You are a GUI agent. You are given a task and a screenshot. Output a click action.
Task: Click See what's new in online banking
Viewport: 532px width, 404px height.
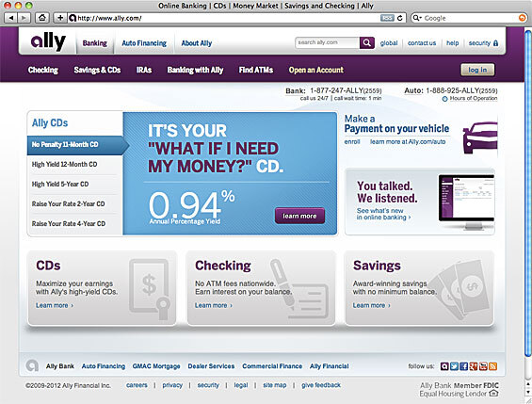(x=383, y=214)
